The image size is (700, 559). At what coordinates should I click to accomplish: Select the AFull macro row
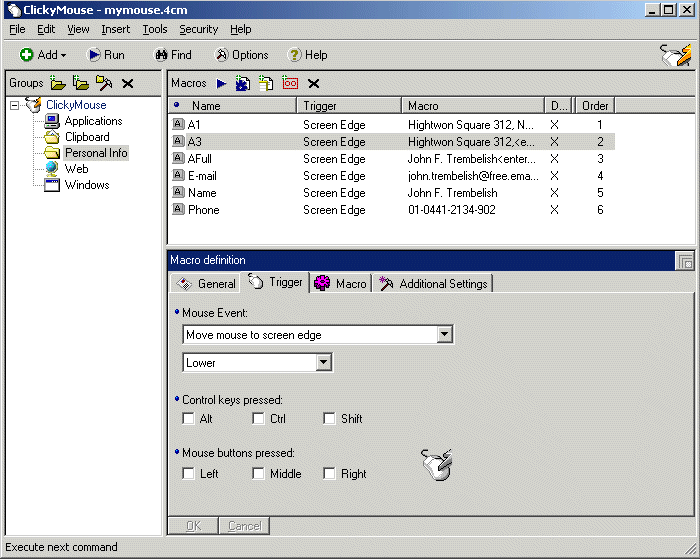click(x=392, y=159)
